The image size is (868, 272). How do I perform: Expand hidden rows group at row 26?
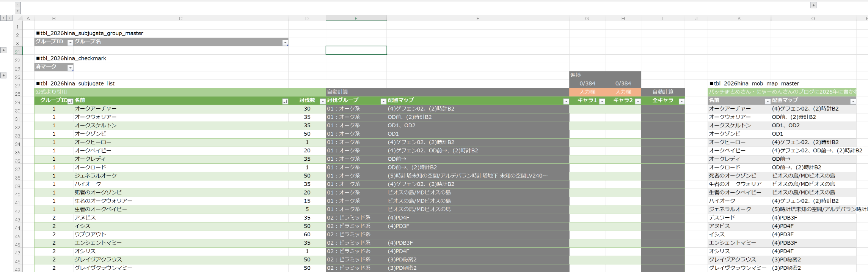click(3, 75)
